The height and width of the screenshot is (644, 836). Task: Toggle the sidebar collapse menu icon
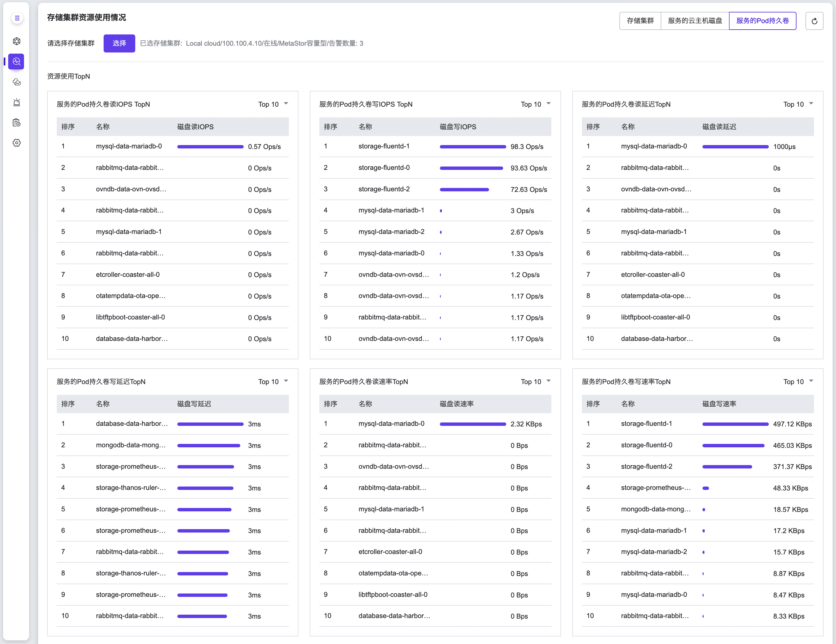click(17, 18)
